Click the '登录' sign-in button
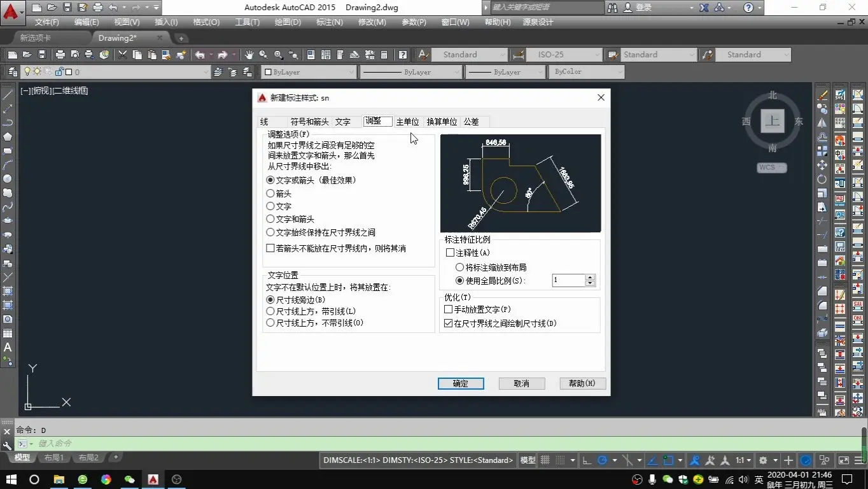 [638, 8]
